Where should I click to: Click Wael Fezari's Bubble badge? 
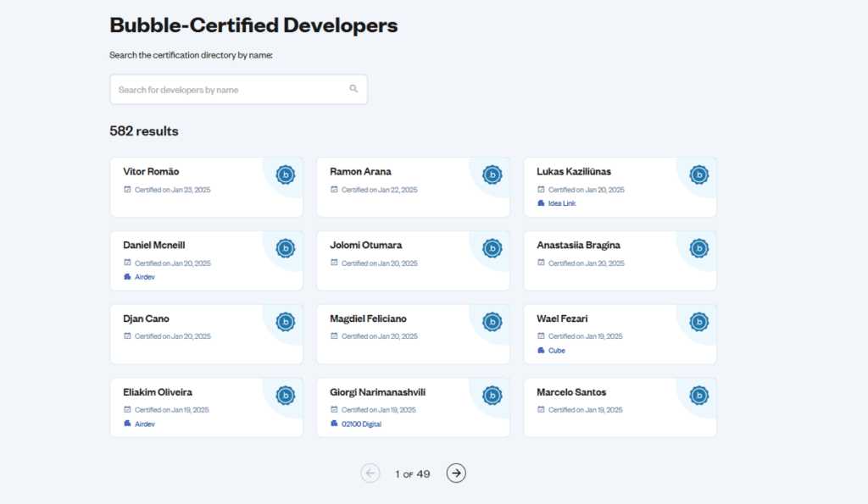(699, 322)
